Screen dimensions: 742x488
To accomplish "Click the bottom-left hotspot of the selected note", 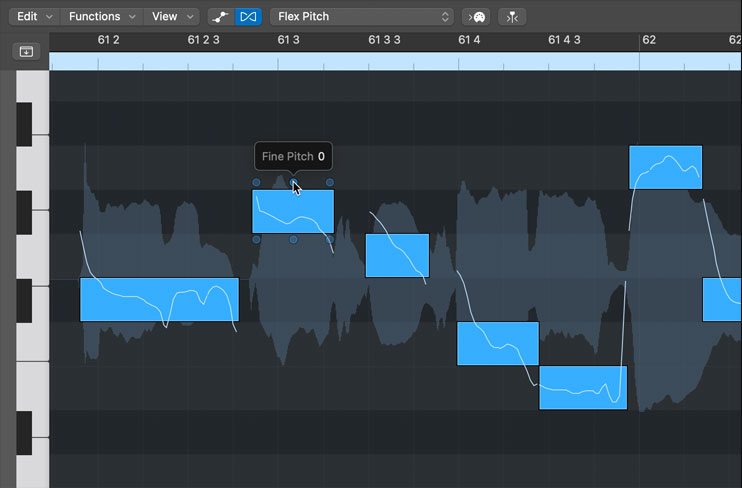I will [x=257, y=240].
